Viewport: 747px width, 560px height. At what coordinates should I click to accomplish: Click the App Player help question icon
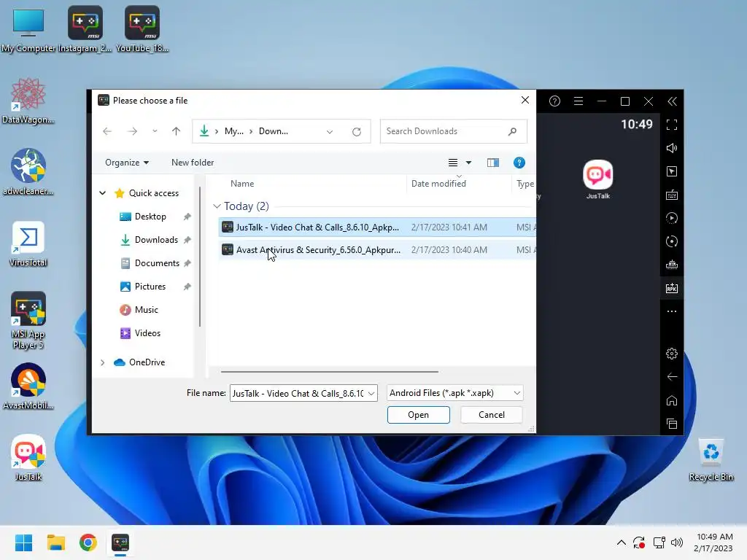pos(554,101)
